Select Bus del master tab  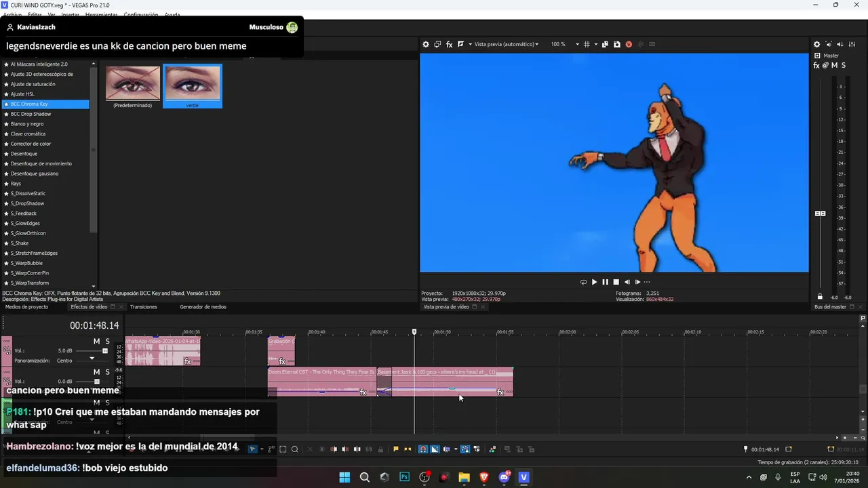click(x=830, y=307)
